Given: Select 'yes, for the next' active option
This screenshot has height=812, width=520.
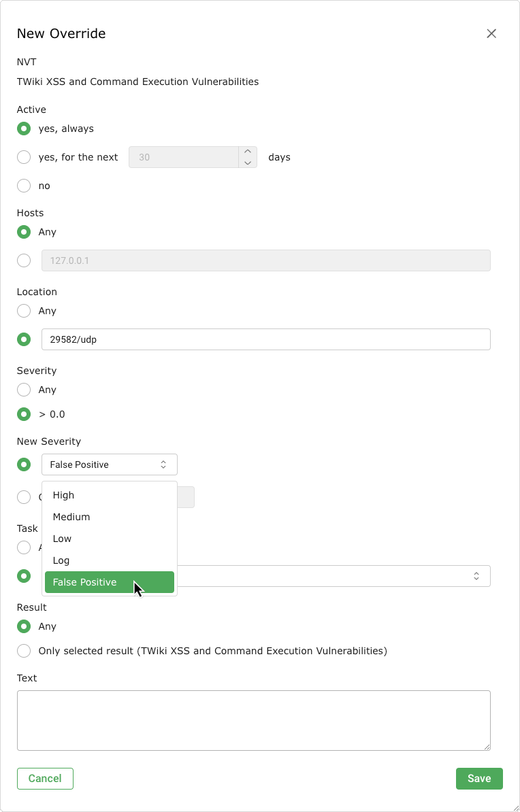Looking at the screenshot, I should 24,157.
